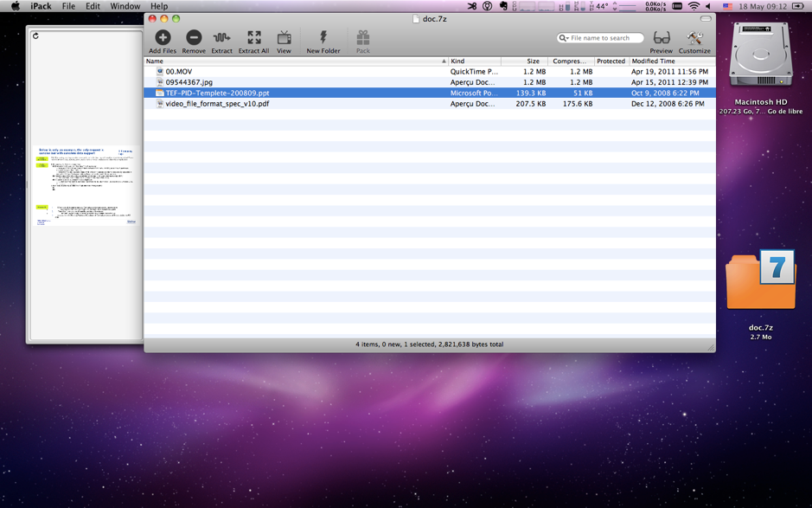The height and width of the screenshot is (508, 812).
Task: Open the search magnifier dropdown
Action: click(564, 38)
